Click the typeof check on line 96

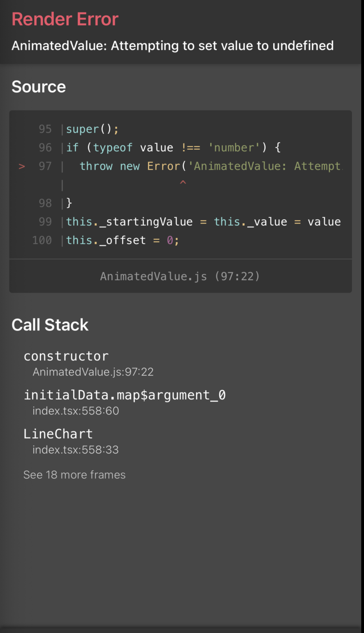coord(113,147)
